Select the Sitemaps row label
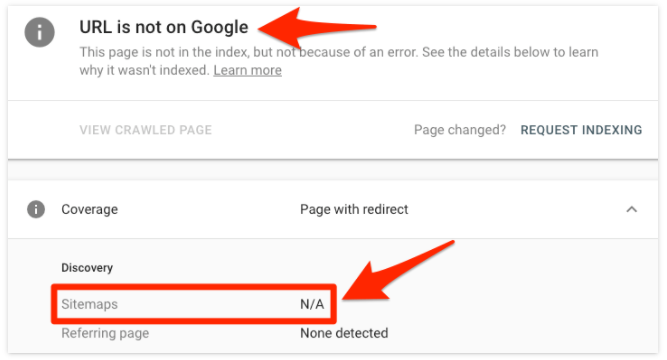 89,304
